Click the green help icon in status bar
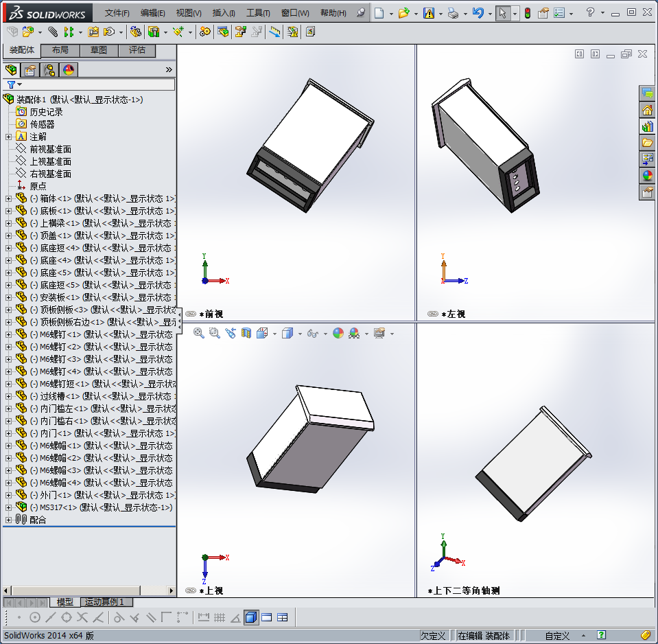658x644 pixels. pyautogui.click(x=601, y=635)
